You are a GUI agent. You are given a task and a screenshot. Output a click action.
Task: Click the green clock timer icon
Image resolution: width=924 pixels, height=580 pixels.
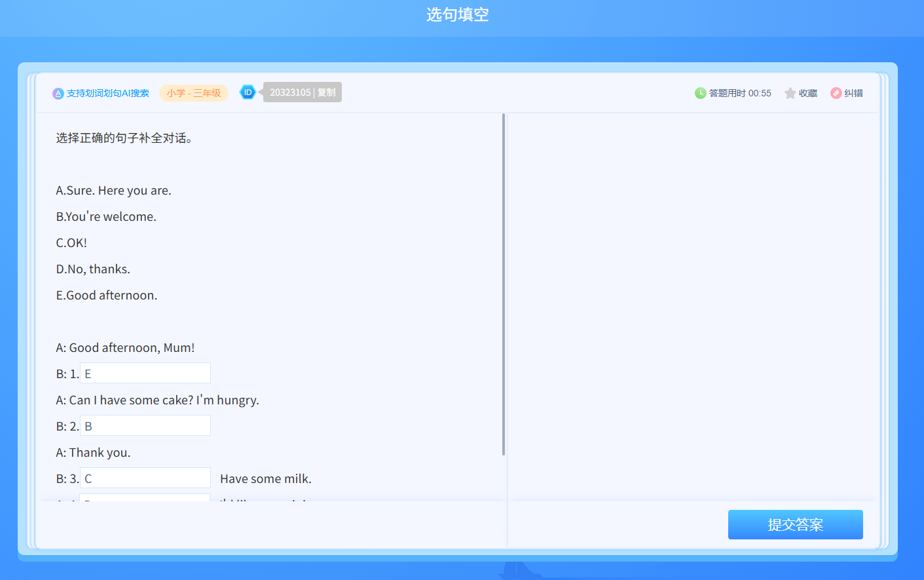(x=700, y=93)
